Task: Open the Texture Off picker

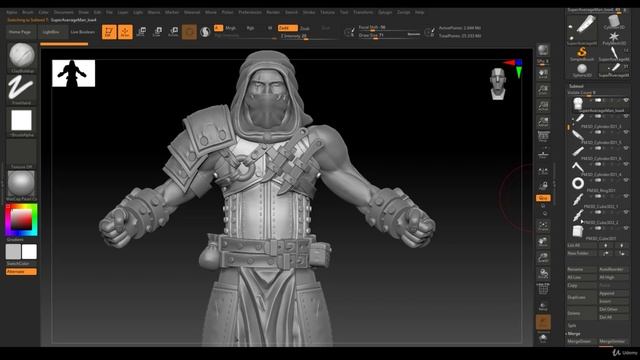Action: pyautogui.click(x=22, y=153)
